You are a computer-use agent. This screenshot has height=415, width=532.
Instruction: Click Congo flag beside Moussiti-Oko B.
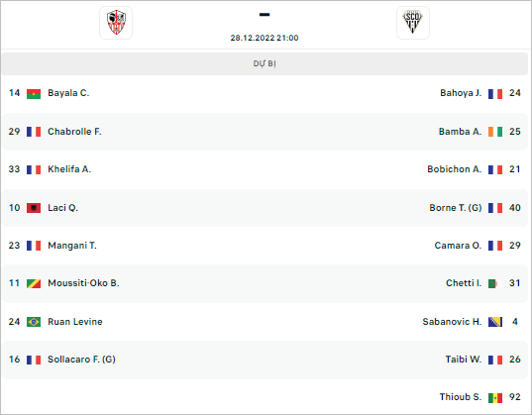click(34, 283)
